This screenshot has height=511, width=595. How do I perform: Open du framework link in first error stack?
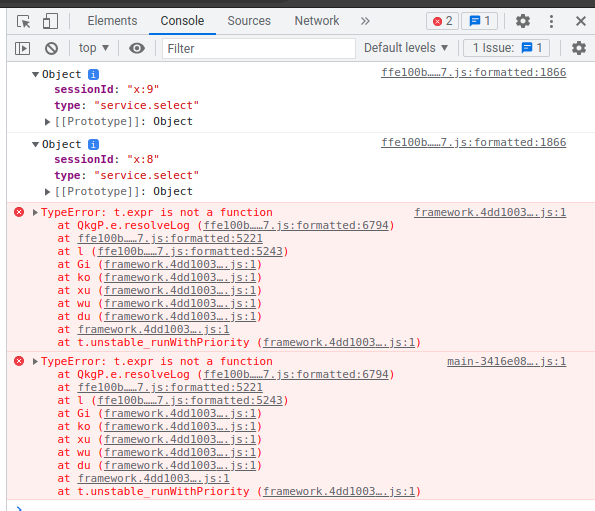point(180,316)
